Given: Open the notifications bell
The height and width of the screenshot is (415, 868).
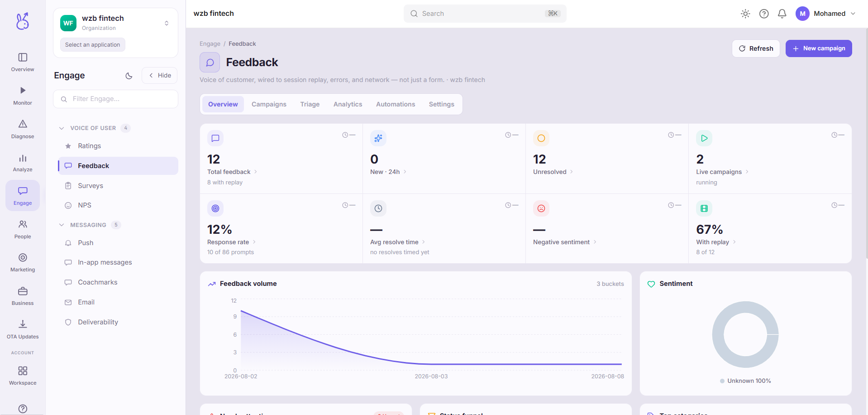Looking at the screenshot, I should [x=782, y=14].
